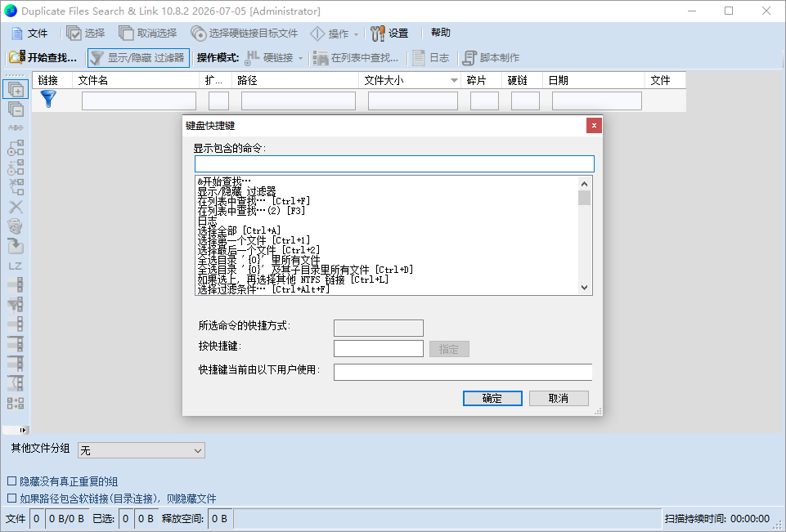
Task: Click the 日期 column header
Action: click(594, 80)
